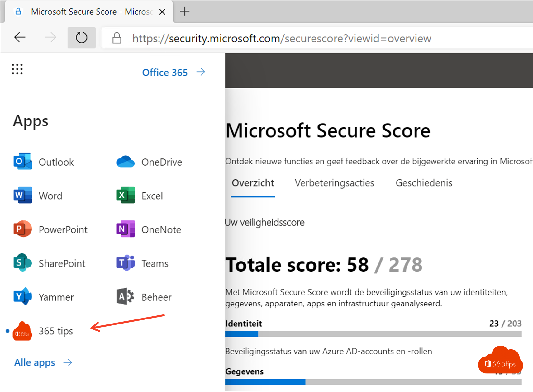
Task: Click the 'Totale score: 58 / 278' text
Action: [324, 265]
